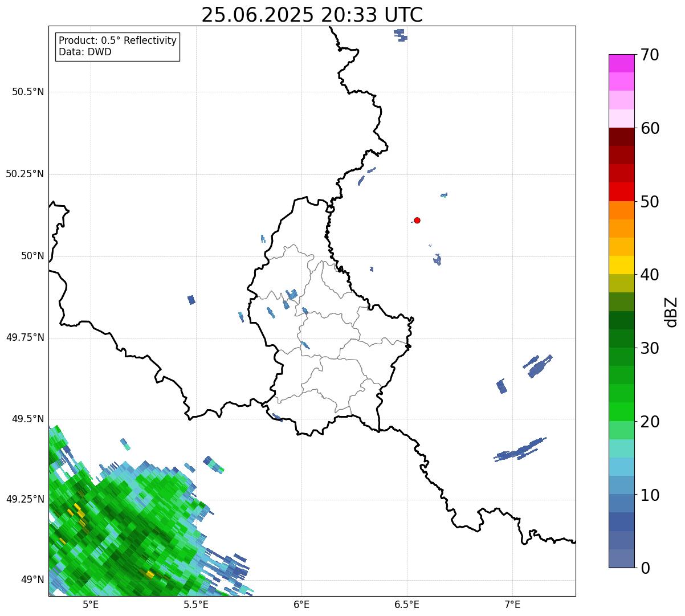Click the 5.5°E longitude label

(x=196, y=605)
